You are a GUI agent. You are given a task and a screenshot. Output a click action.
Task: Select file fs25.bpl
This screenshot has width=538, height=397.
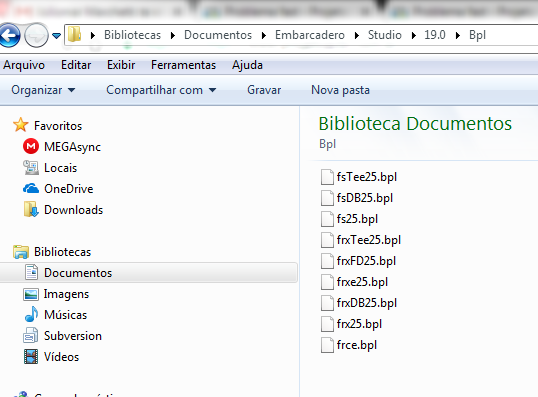tap(357, 219)
